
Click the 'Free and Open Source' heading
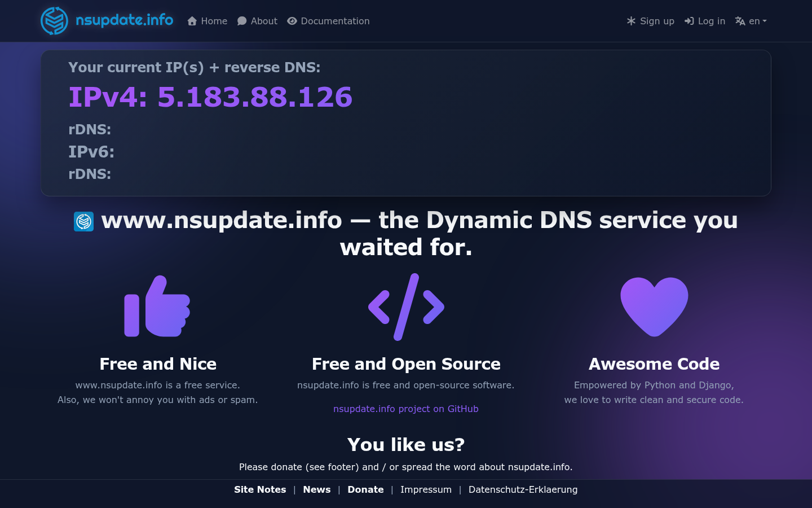[406, 364]
